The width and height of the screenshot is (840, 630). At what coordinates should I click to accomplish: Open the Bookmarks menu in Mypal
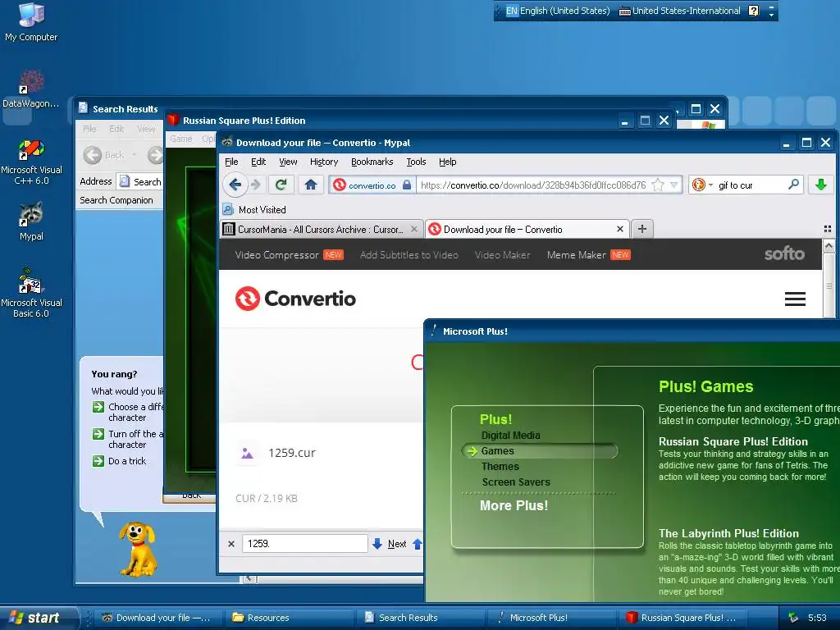372,162
